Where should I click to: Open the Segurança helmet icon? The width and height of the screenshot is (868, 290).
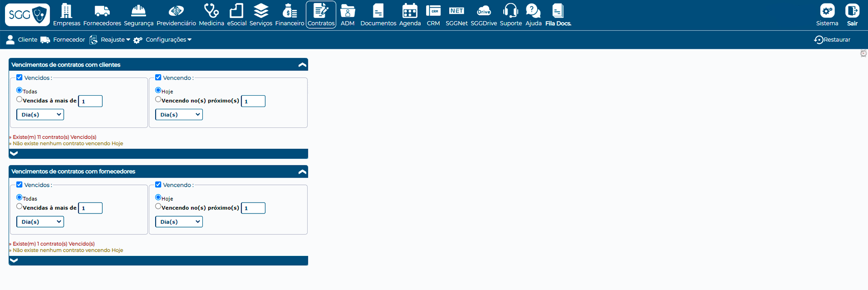pos(138,11)
